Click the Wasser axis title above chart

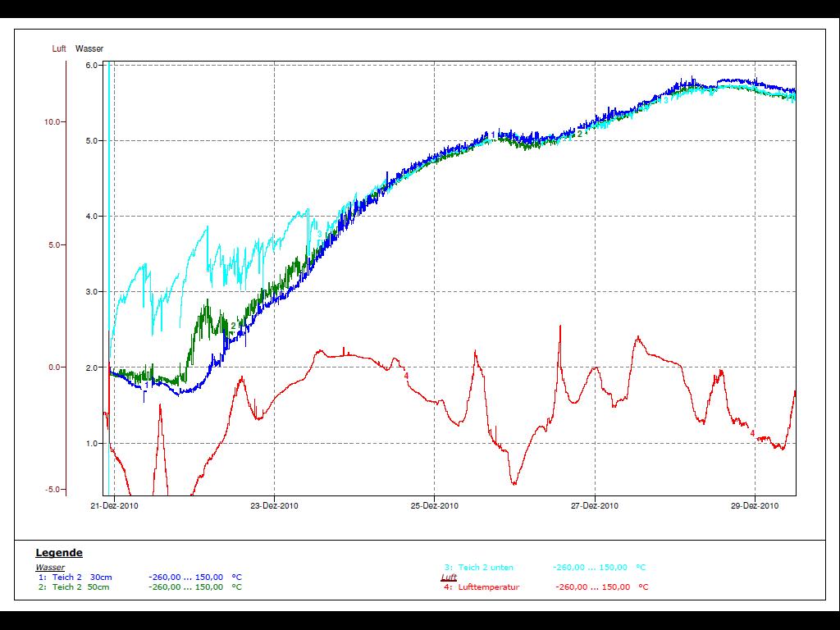point(89,49)
